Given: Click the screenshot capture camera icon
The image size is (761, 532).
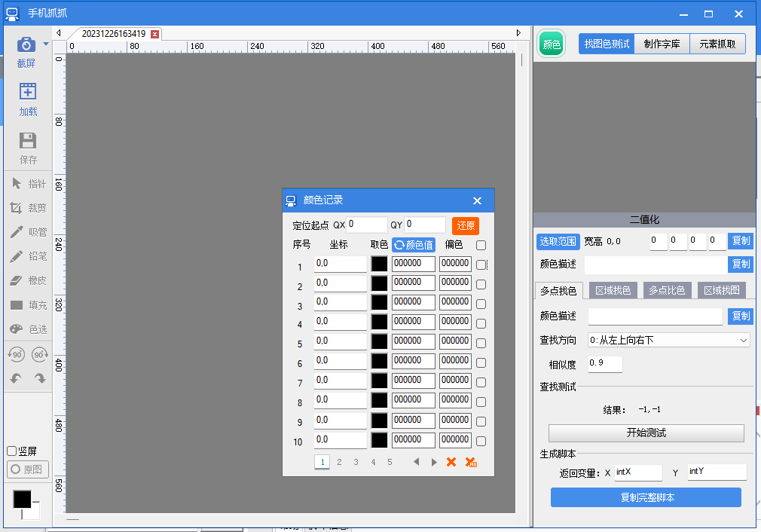Looking at the screenshot, I should (26, 45).
